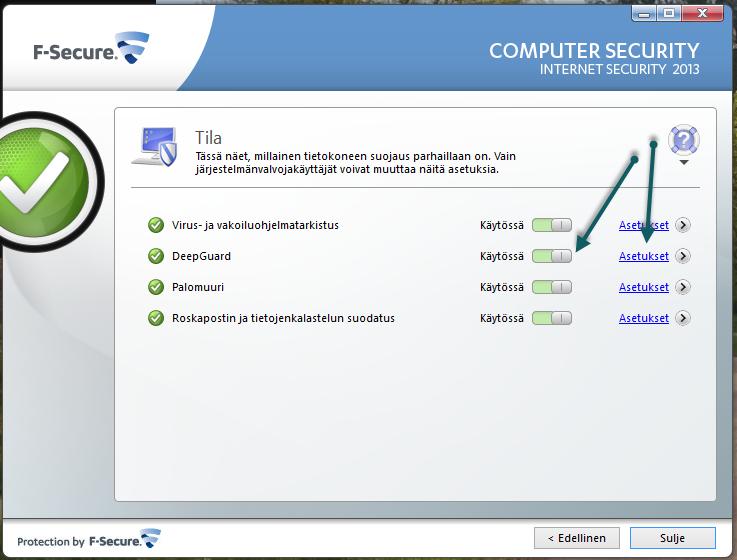Click the Protection by F-Secure logo

pos(89,539)
